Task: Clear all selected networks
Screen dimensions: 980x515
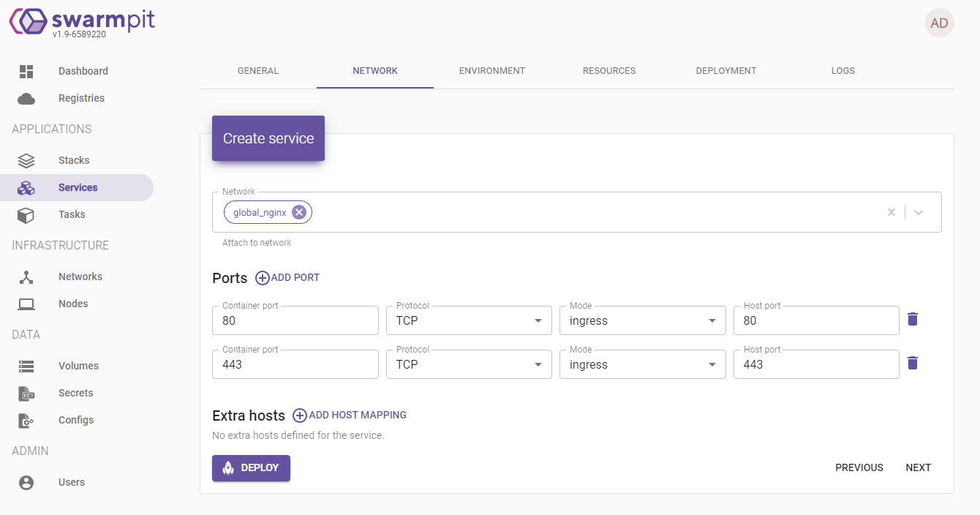Action: pos(891,212)
